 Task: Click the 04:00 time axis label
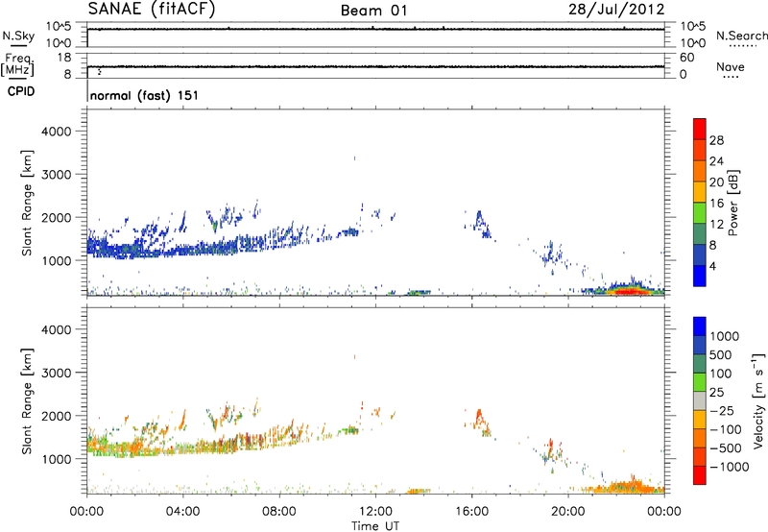(182, 512)
